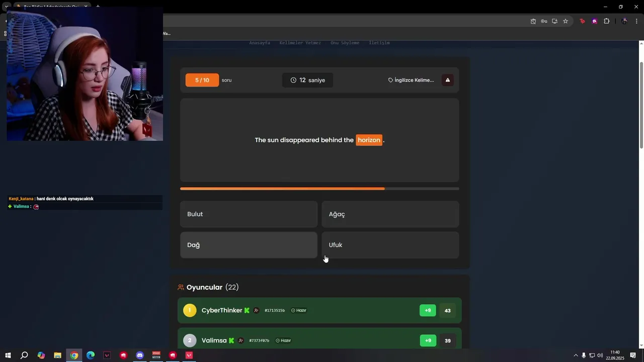Click the İngilizce Kelime category tag
The image size is (644, 362).
pyautogui.click(x=411, y=80)
